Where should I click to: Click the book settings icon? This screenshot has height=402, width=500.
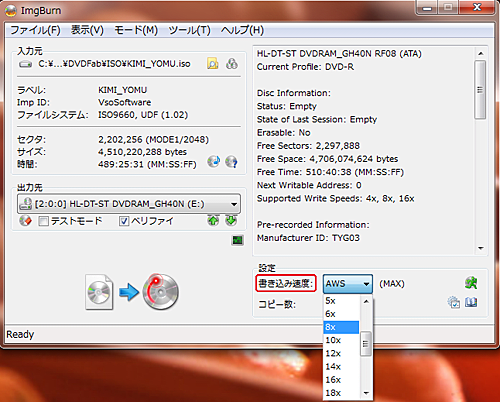[471, 302]
